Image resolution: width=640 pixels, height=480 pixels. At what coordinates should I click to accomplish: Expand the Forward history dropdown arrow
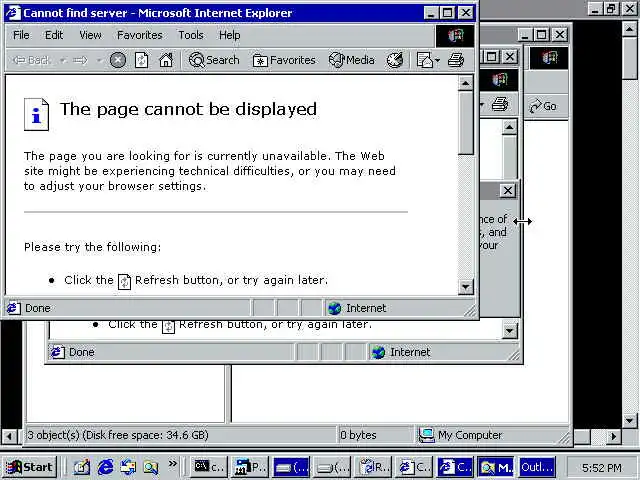[99, 60]
